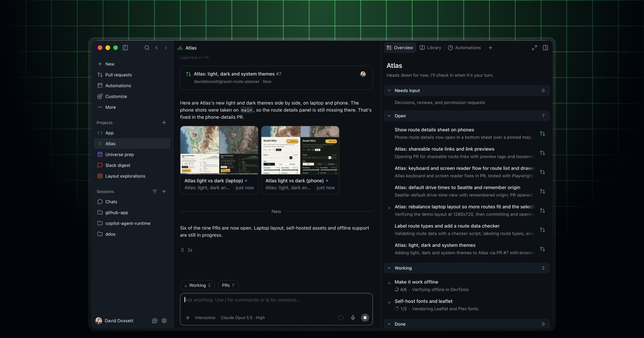Collapse the Working section chevron
This screenshot has height=338, width=644.
(x=389, y=268)
